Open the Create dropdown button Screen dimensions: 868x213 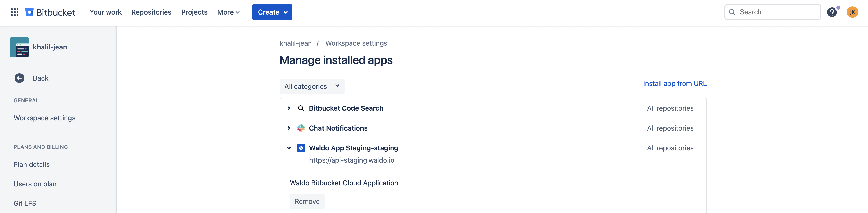pyautogui.click(x=272, y=12)
